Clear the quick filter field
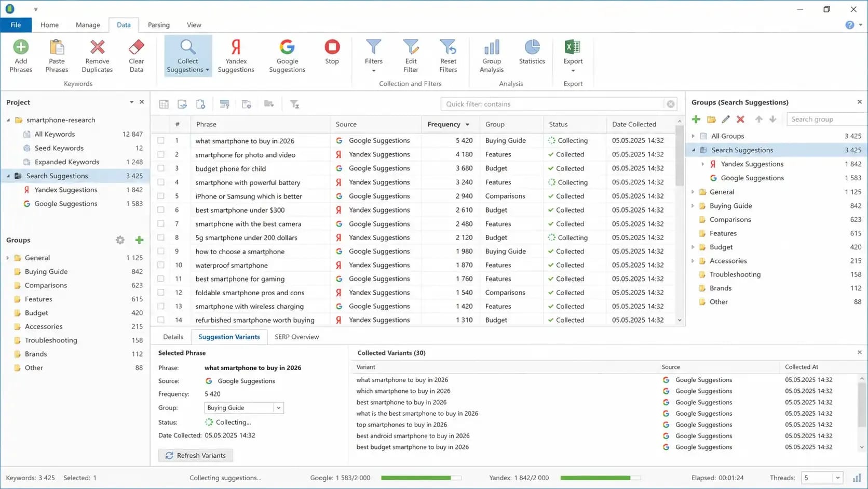Viewport: 868px width, 489px height. [x=671, y=104]
